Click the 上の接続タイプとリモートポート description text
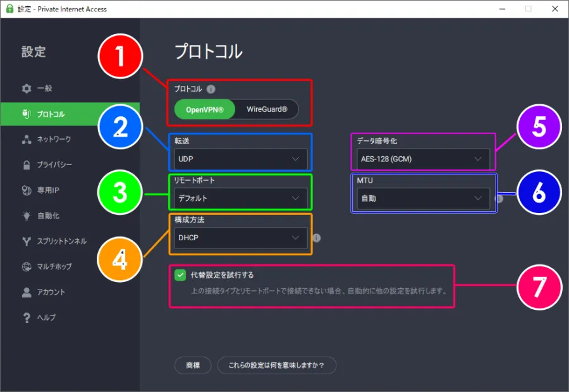Image resolution: width=569 pixels, height=392 pixels. (x=319, y=291)
